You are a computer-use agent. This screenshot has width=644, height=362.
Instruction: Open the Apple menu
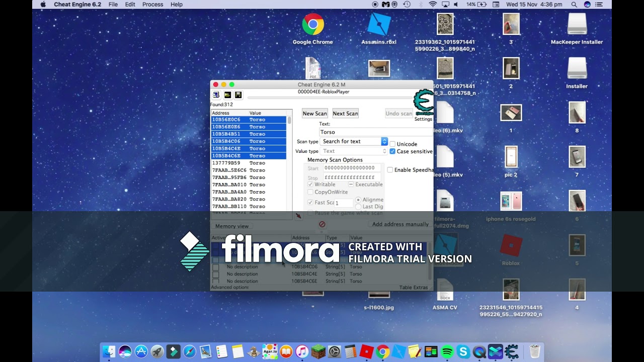pyautogui.click(x=43, y=4)
